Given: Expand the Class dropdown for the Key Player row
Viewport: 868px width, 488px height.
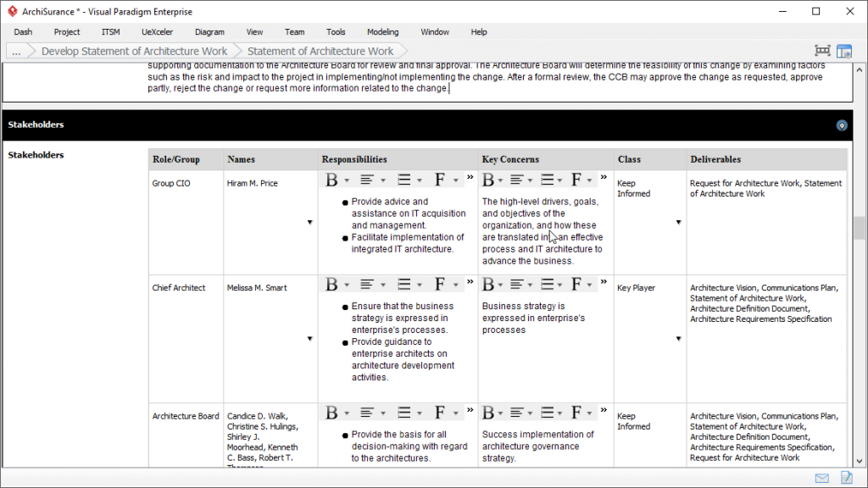Looking at the screenshot, I should point(677,338).
